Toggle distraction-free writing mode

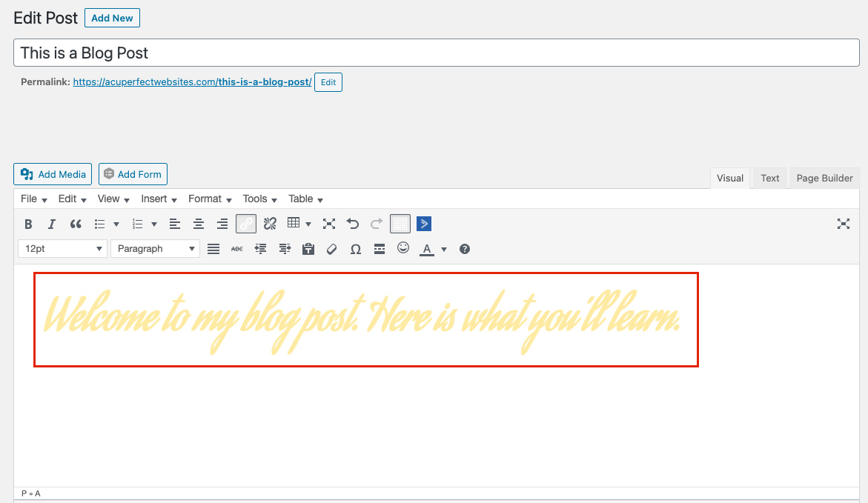coord(844,224)
